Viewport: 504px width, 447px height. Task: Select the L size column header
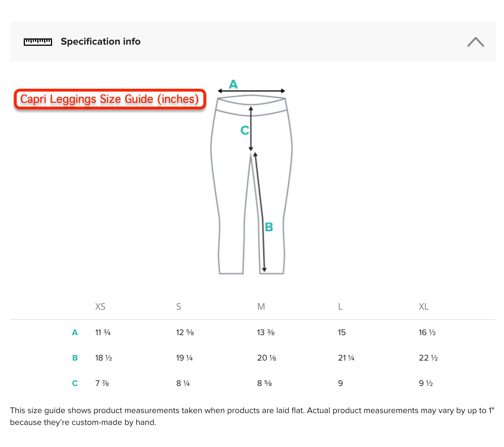pyautogui.click(x=340, y=307)
